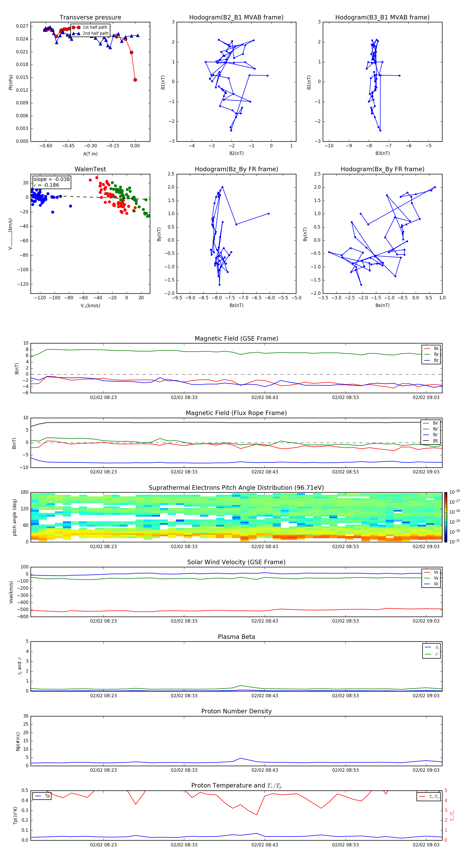
Task: Click the "B2(nT)" x-axis label
Action: point(236,153)
